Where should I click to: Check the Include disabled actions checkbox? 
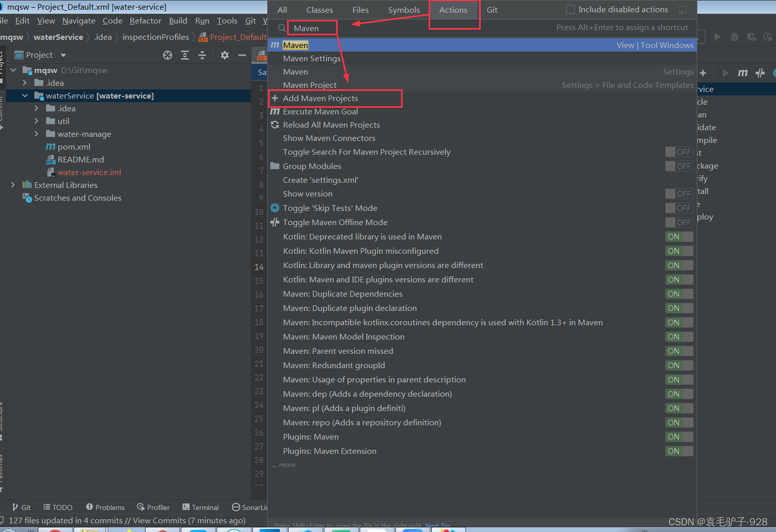570,9
